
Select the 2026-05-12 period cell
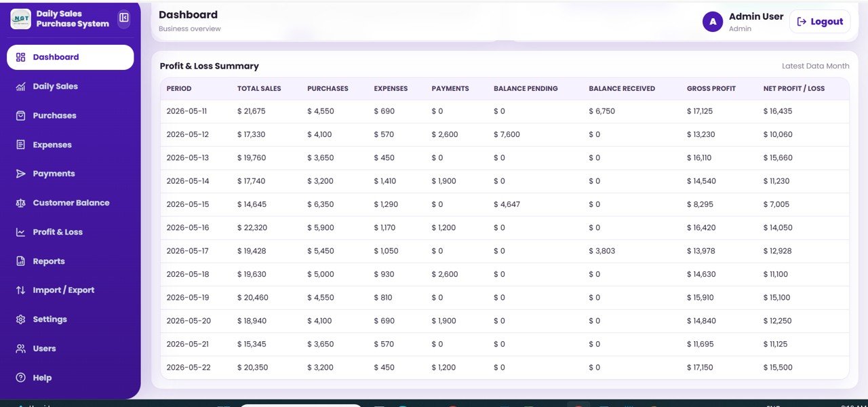pyautogui.click(x=188, y=134)
